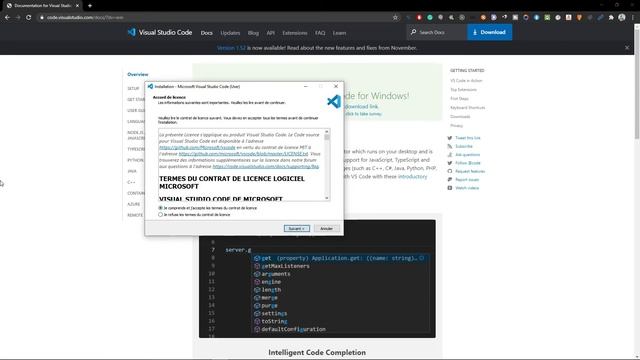Open the FAQ menu item

coord(320,33)
